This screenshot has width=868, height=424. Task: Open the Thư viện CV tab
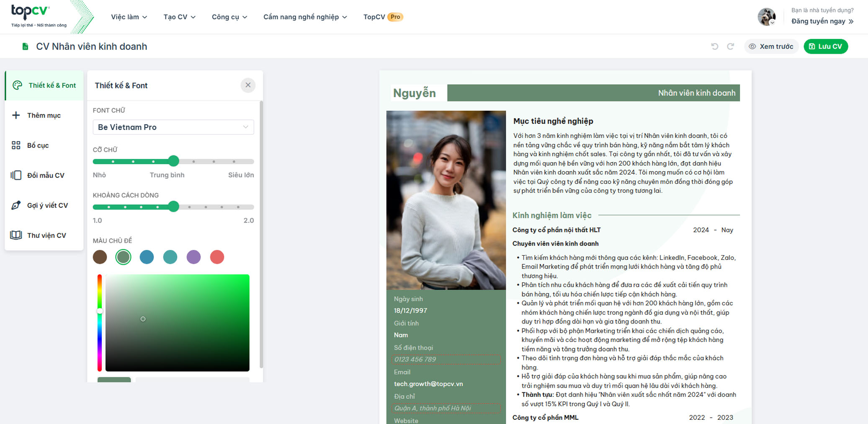44,235
